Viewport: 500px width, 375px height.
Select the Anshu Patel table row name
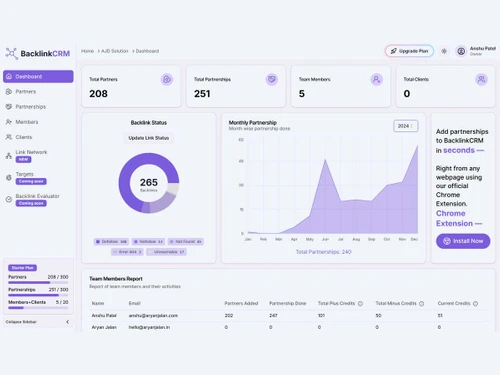click(x=104, y=315)
